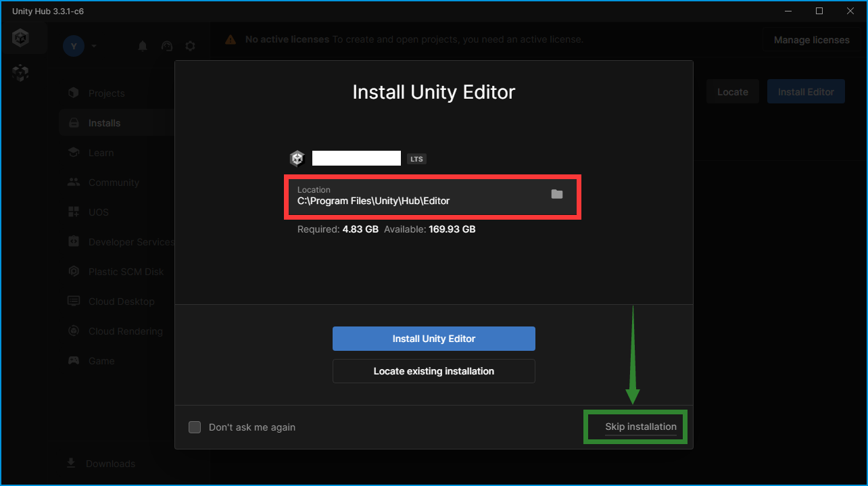Click the second cube icon in left rail

20,73
